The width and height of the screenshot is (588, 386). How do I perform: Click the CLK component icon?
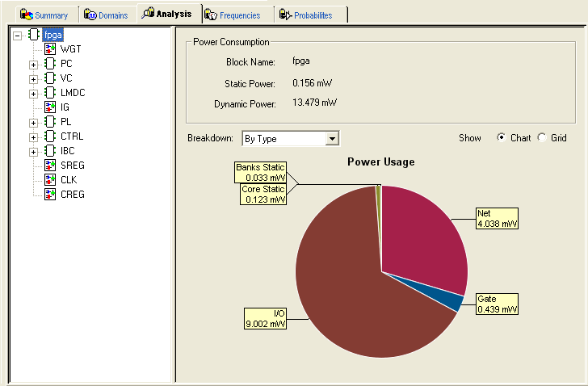pyautogui.click(x=50, y=180)
